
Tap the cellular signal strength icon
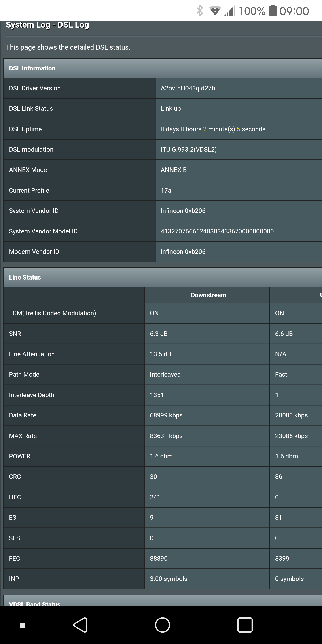pyautogui.click(x=229, y=11)
